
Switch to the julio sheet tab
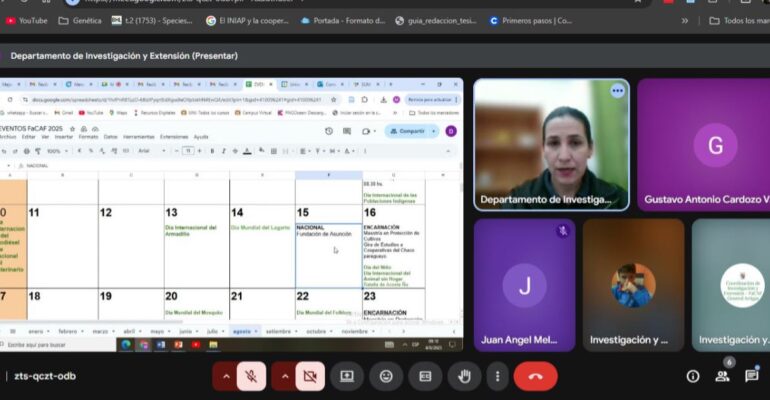point(212,332)
